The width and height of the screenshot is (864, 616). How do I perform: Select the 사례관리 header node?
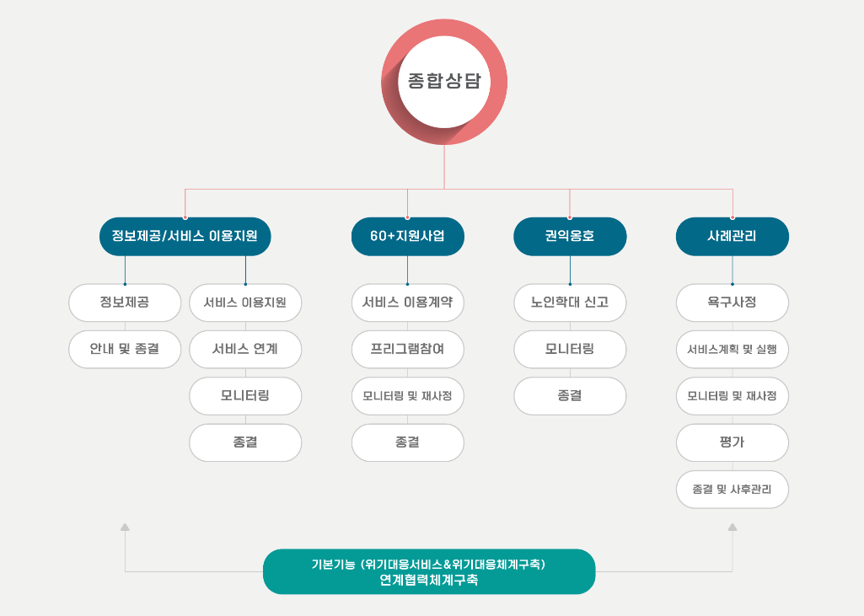click(x=732, y=237)
